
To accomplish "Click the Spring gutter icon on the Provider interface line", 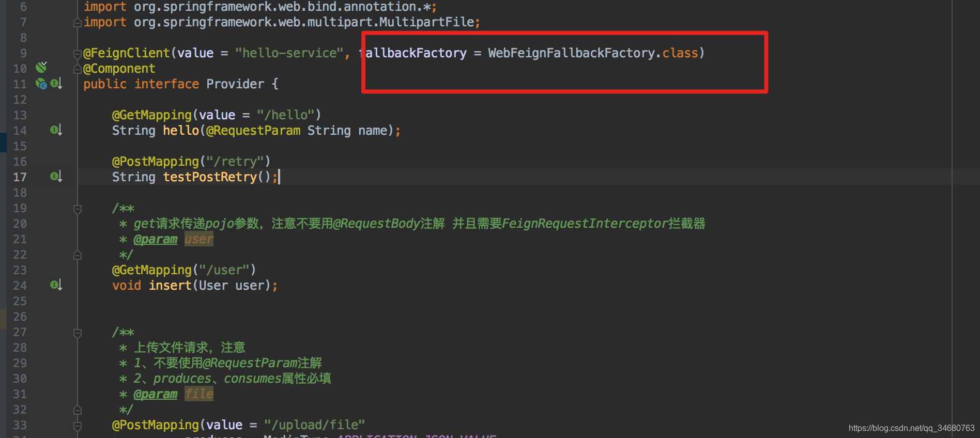I will pos(41,84).
